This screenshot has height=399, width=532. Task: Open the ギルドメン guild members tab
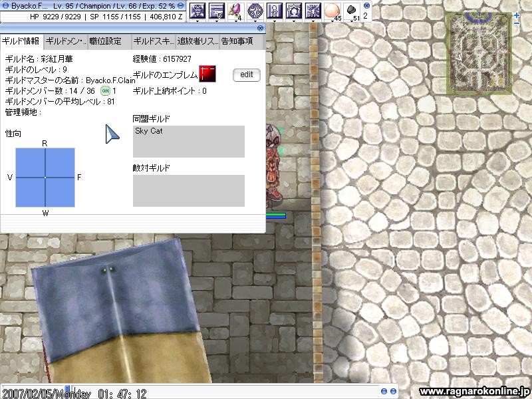tap(65, 41)
